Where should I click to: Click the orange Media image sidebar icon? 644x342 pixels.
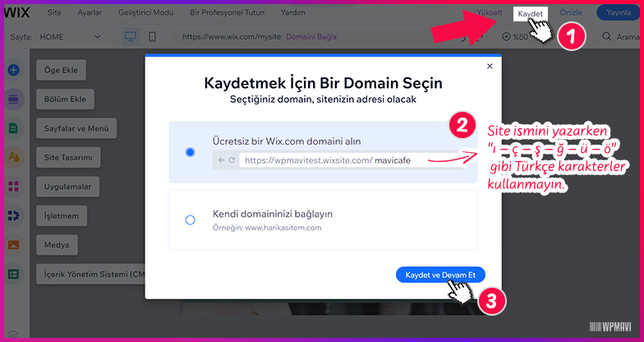[13, 245]
